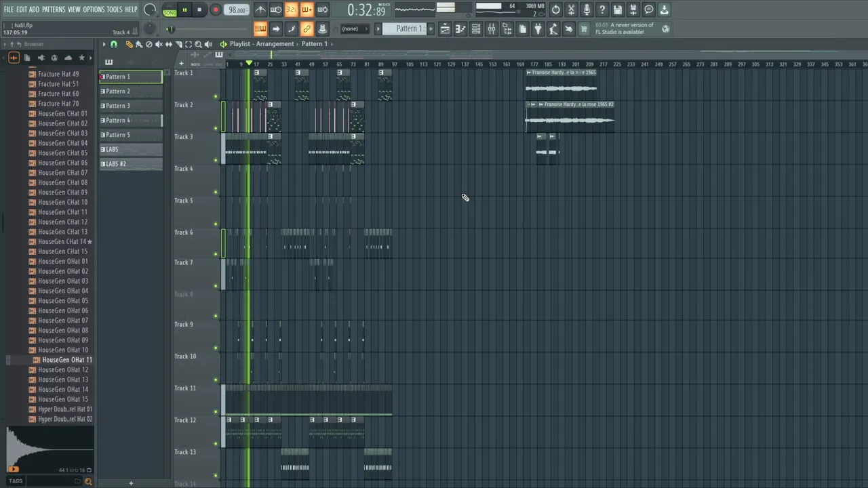Open the PATTERNS menu

[54, 9]
